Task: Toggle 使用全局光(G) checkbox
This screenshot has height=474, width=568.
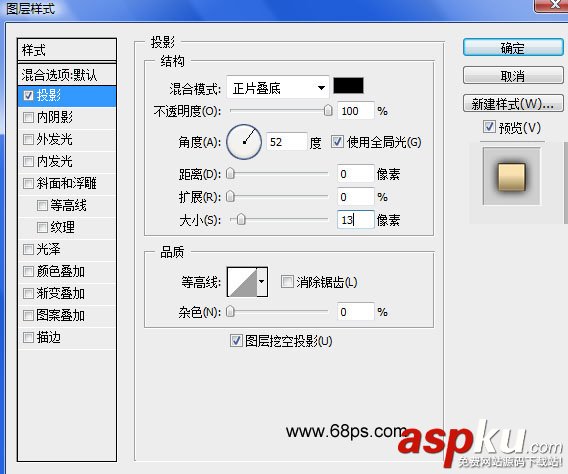Action: tap(337, 142)
